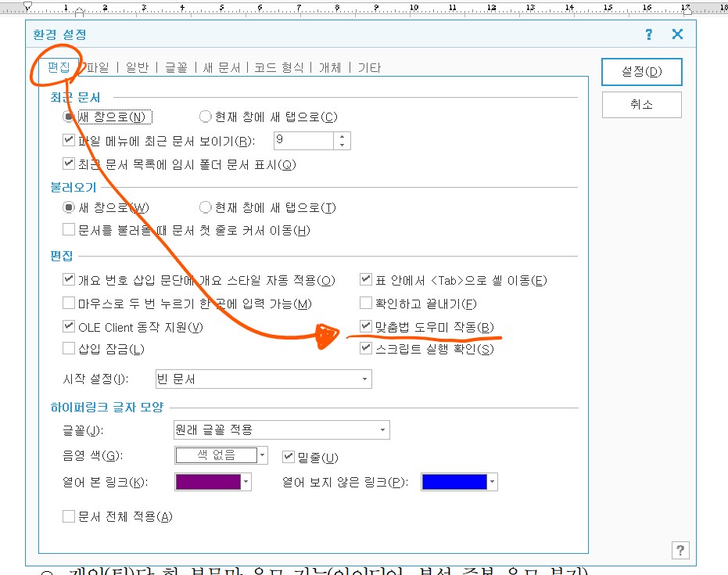
Task: Click the help question mark in the title bar
Action: point(647,34)
